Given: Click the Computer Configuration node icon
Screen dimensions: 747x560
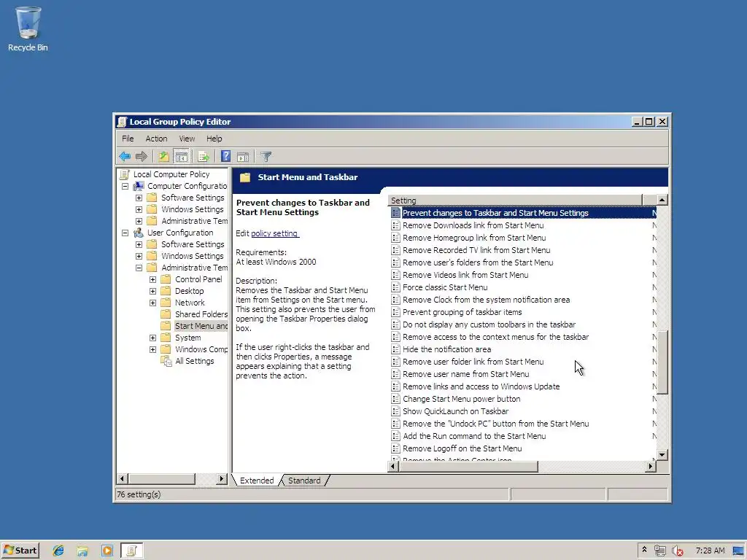Looking at the screenshot, I should point(139,186).
